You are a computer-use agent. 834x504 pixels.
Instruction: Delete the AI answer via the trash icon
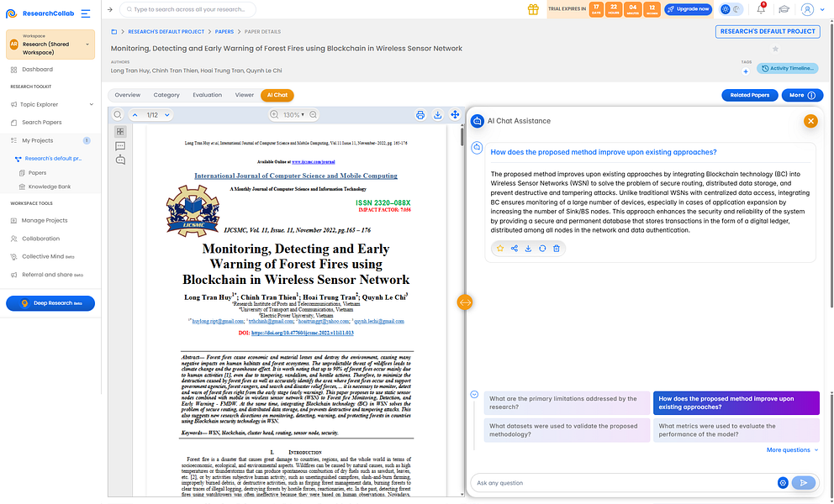coord(557,248)
